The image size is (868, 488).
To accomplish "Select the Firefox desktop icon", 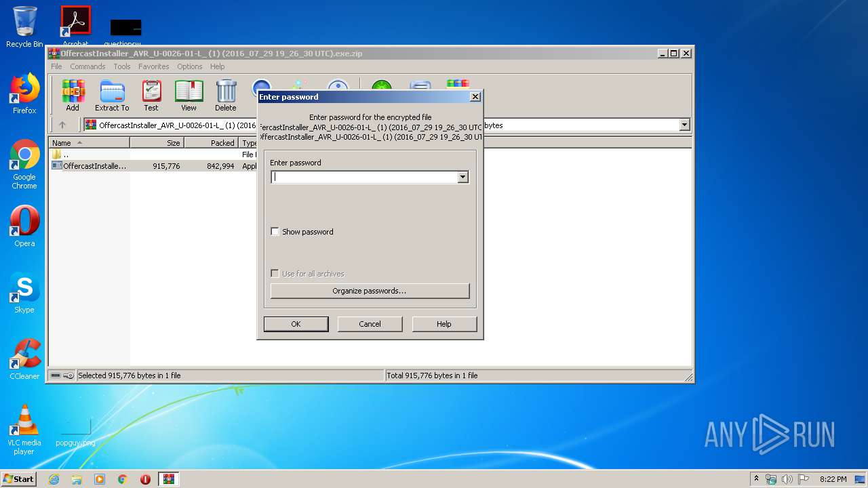I will [x=24, y=94].
